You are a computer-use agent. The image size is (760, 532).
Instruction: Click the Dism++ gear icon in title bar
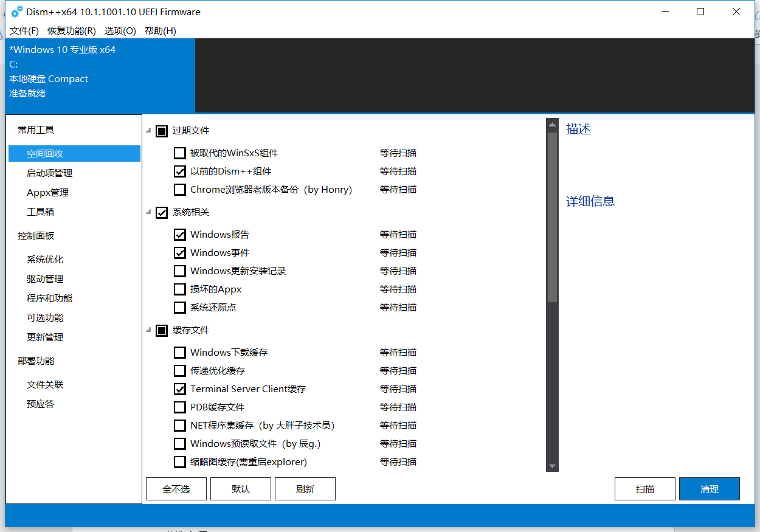(x=15, y=11)
